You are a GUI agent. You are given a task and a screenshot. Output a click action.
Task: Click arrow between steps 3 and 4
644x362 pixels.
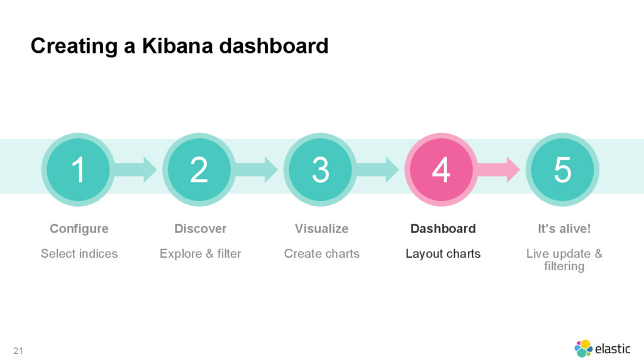pos(379,170)
